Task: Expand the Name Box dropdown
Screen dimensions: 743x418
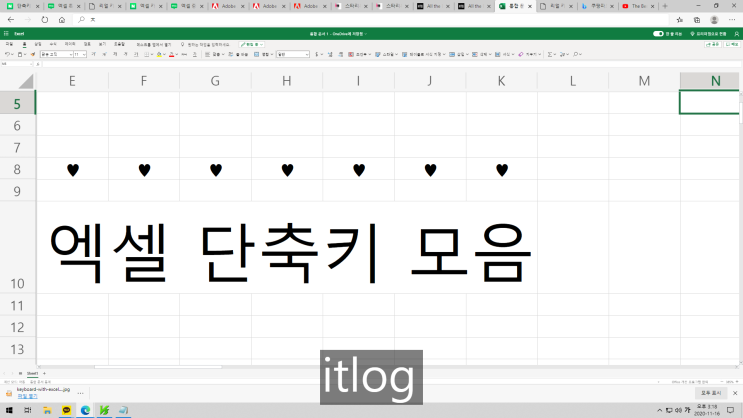Action: click(31, 64)
